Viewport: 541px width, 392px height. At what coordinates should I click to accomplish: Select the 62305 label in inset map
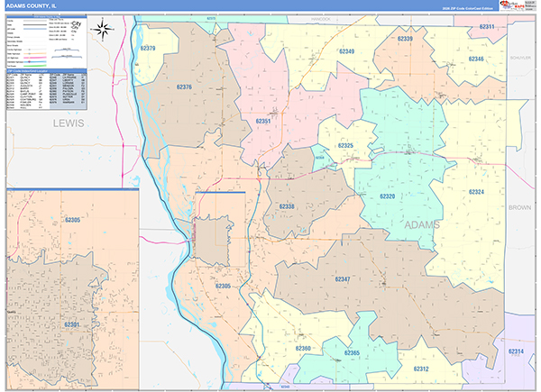pyautogui.click(x=72, y=220)
